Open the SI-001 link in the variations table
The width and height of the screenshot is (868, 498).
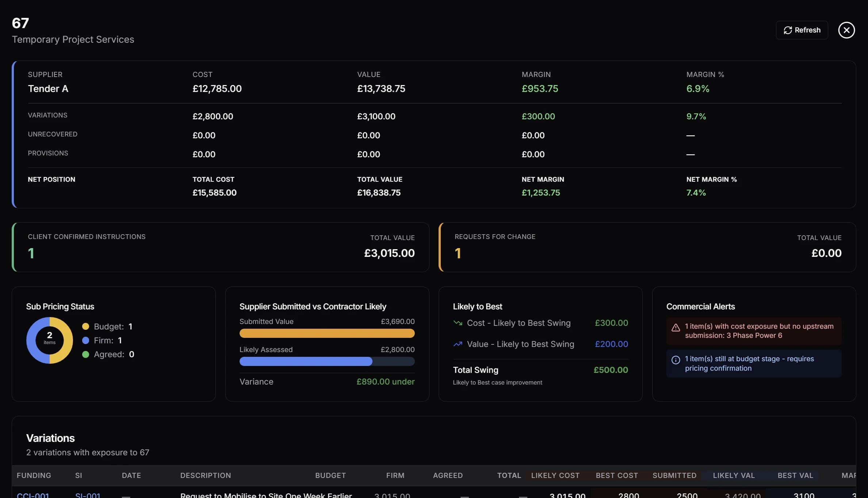(88, 495)
